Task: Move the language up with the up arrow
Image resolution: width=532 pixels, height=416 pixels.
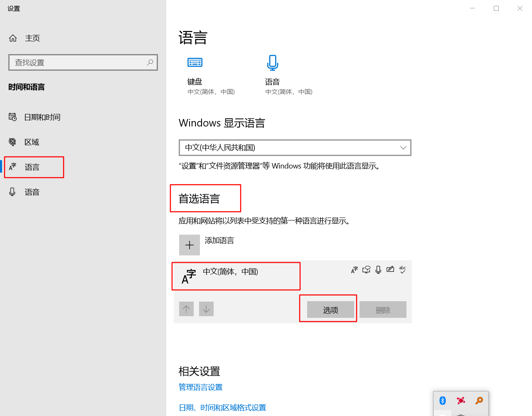Action: click(186, 309)
